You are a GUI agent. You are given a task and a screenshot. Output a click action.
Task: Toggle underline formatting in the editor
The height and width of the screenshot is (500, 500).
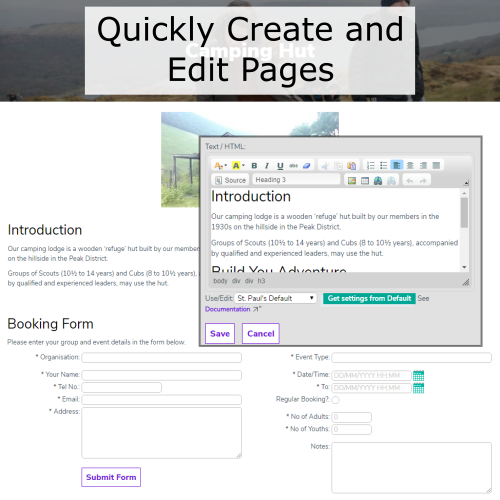tap(280, 165)
